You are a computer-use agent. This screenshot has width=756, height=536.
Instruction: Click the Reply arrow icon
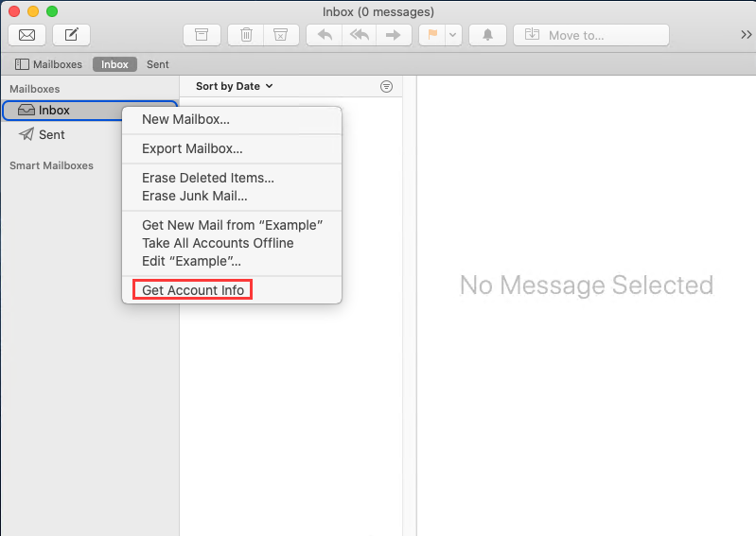[x=325, y=35]
